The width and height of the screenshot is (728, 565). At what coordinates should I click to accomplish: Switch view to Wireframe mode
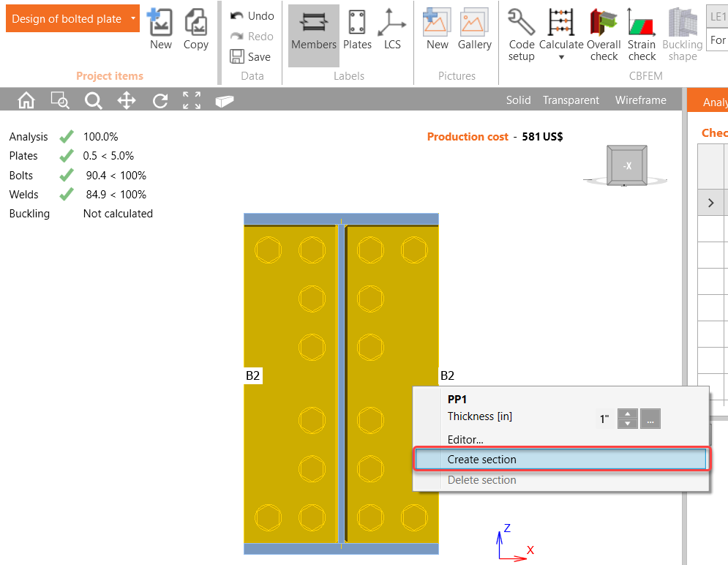(x=640, y=100)
